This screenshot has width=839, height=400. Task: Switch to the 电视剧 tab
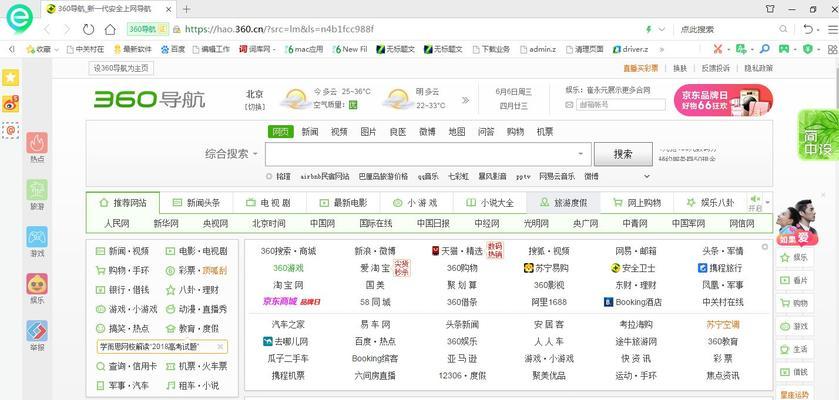269,203
